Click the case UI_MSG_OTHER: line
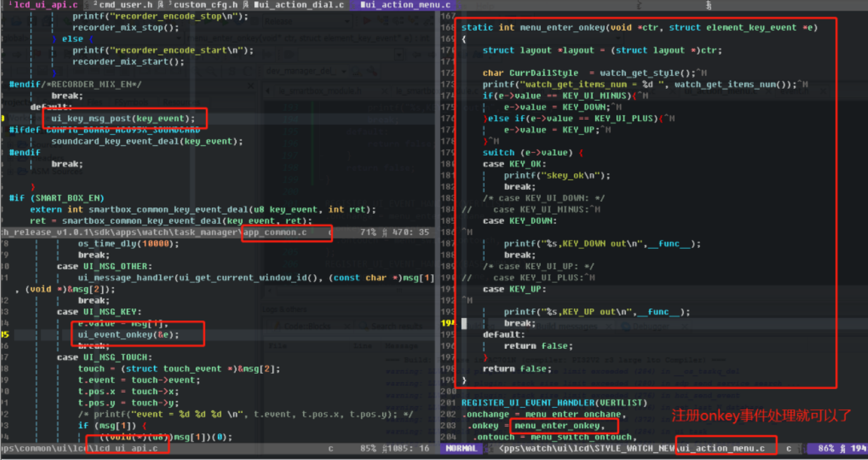The width and height of the screenshot is (868, 460). pyautogui.click(x=105, y=266)
